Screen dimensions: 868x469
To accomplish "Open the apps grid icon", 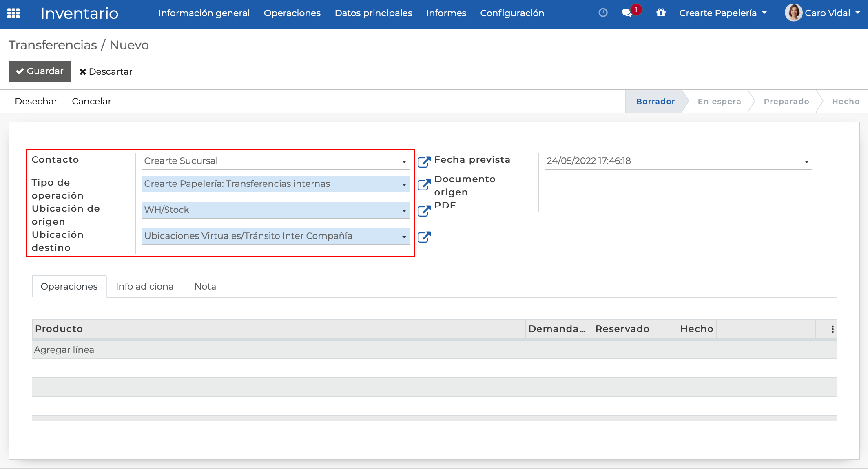I will pos(13,13).
